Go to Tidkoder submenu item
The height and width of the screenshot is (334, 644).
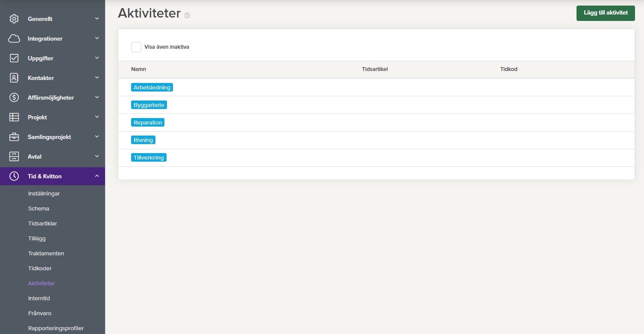pyautogui.click(x=40, y=269)
